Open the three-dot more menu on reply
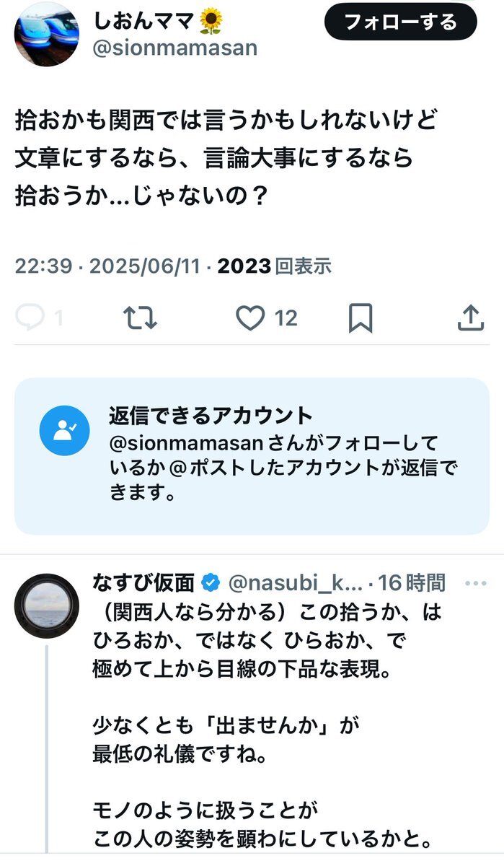 [477, 582]
